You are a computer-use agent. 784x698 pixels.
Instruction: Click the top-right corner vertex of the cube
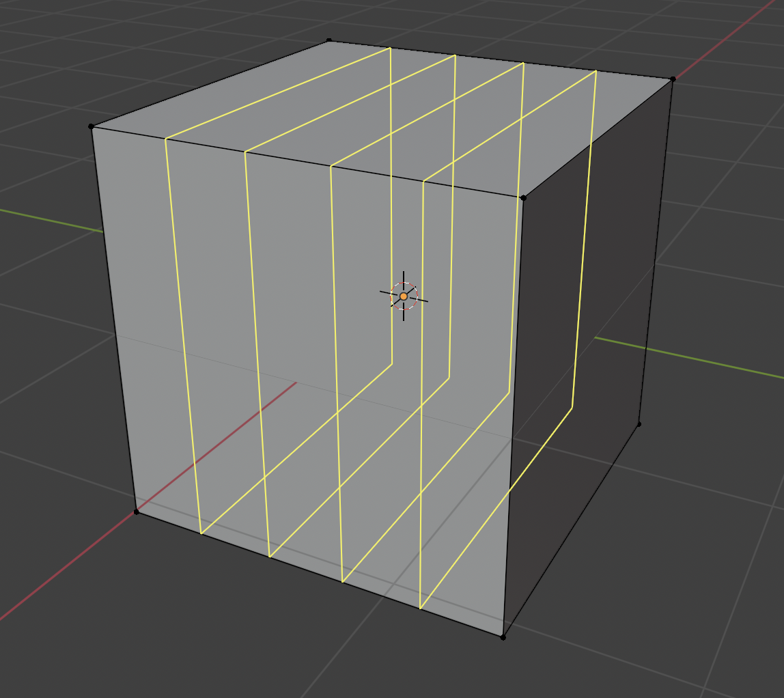(673, 79)
